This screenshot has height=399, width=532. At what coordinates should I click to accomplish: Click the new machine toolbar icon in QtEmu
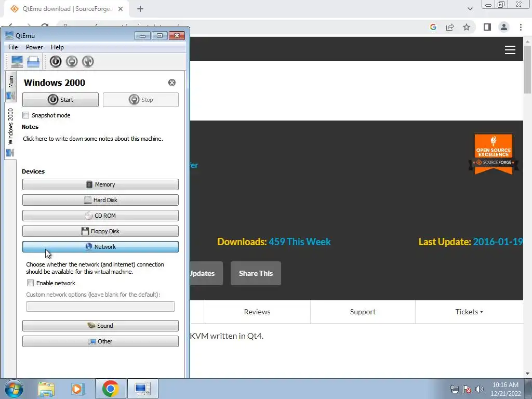pyautogui.click(x=17, y=62)
